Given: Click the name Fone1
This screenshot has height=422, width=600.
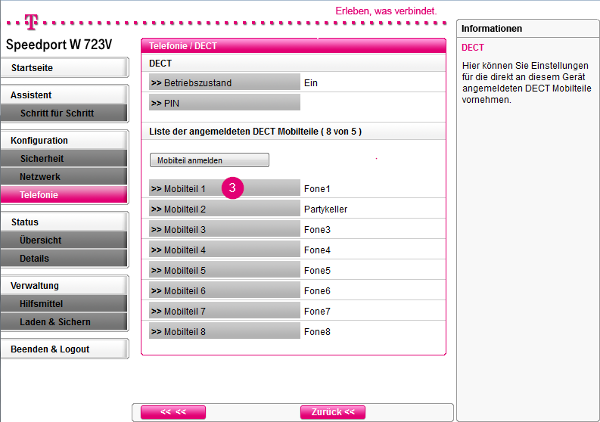Looking at the screenshot, I should coord(317,189).
